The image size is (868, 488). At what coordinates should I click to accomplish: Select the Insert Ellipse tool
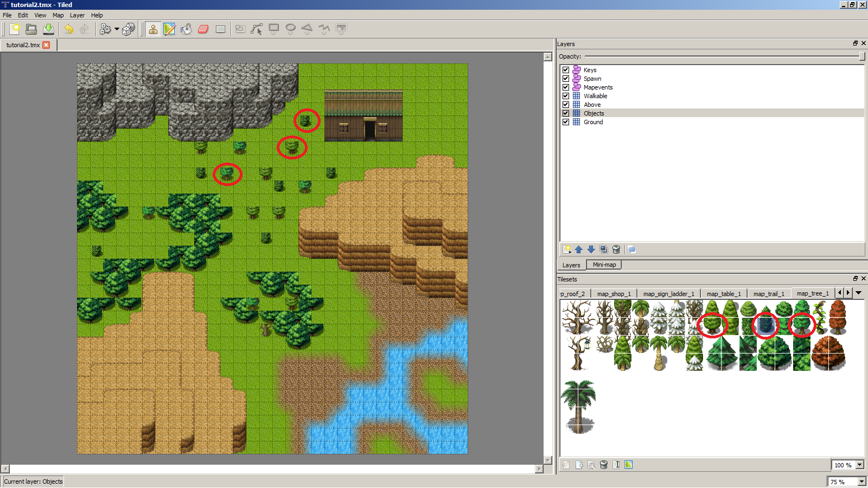coord(291,29)
